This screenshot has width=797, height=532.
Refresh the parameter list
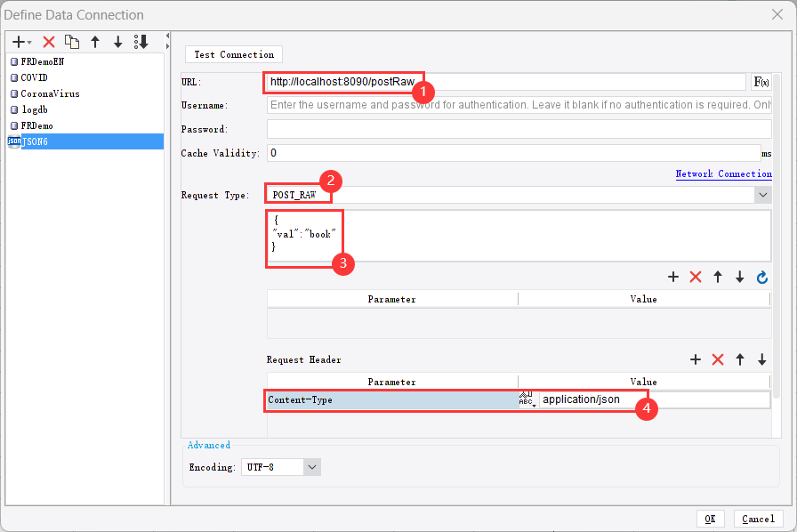point(762,277)
